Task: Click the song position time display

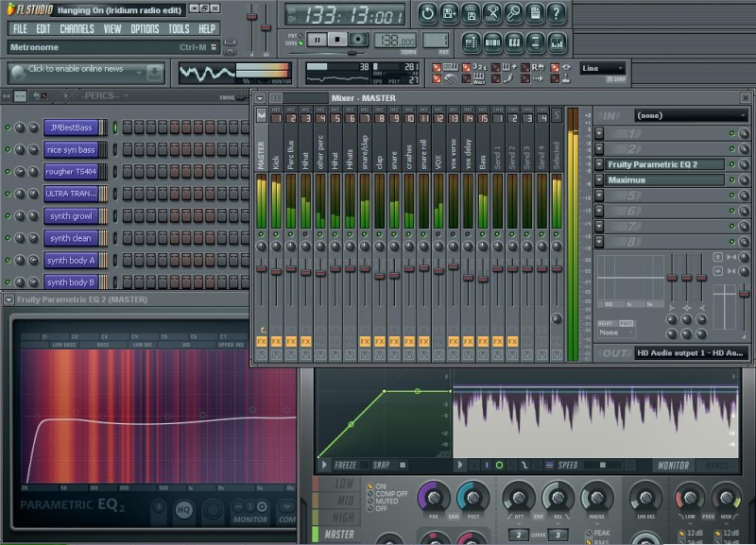Action: coord(345,15)
